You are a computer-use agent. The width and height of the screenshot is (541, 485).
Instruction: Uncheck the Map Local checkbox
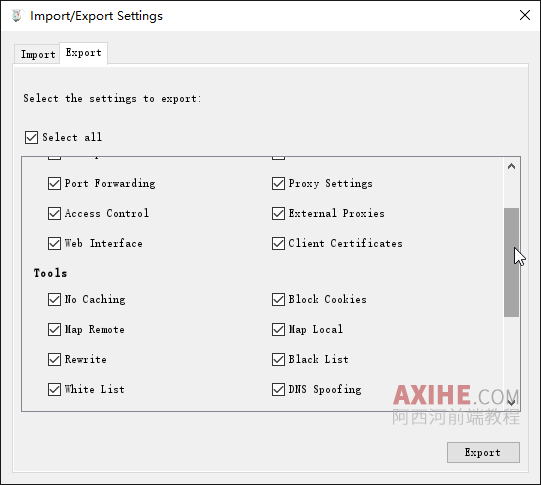[x=278, y=329]
